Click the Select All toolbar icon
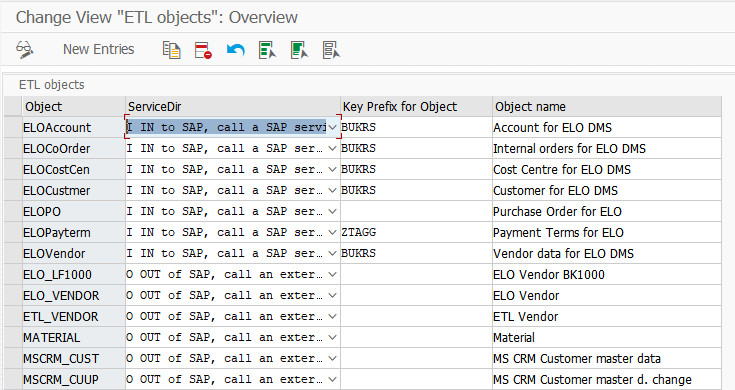This screenshot has width=735, height=390. click(267, 50)
